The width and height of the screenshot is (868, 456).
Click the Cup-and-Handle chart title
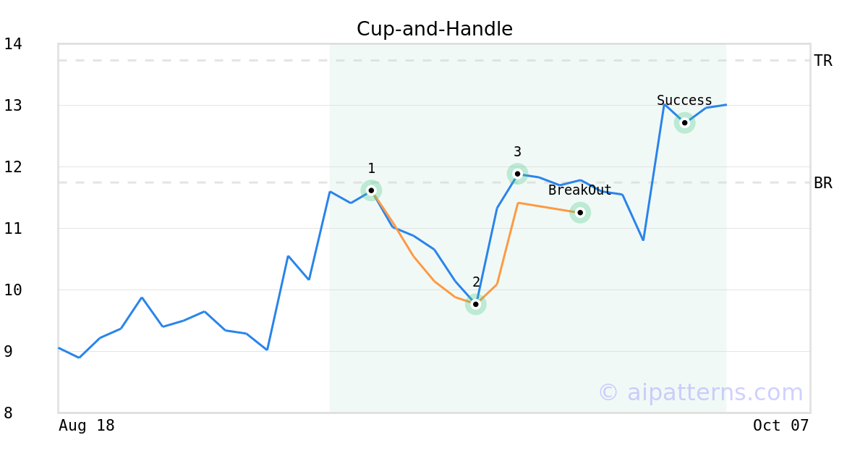pos(434,29)
